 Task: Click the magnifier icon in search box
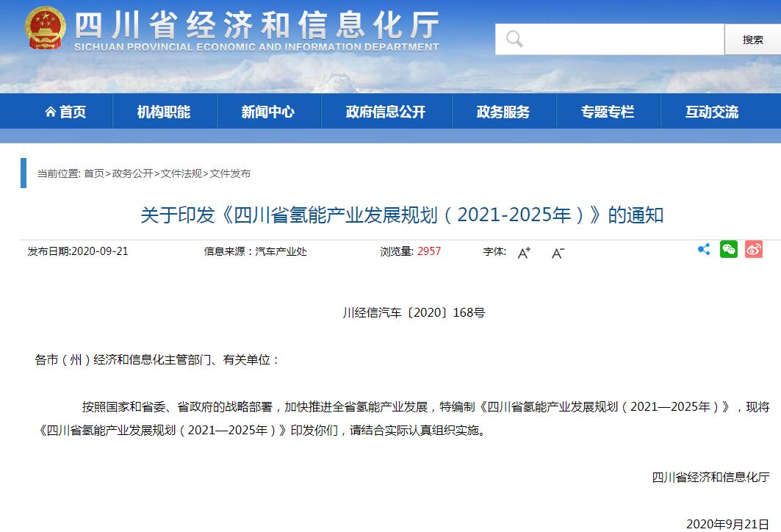(514, 38)
